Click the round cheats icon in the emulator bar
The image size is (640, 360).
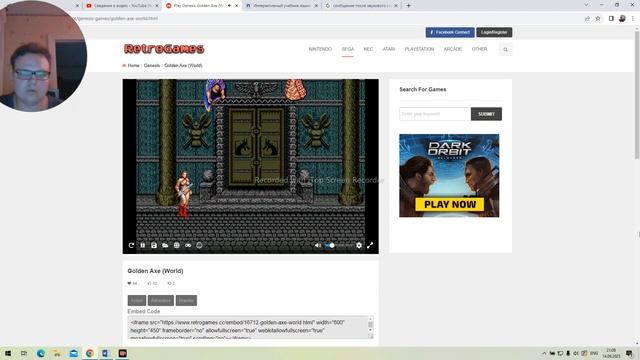pos(199,245)
